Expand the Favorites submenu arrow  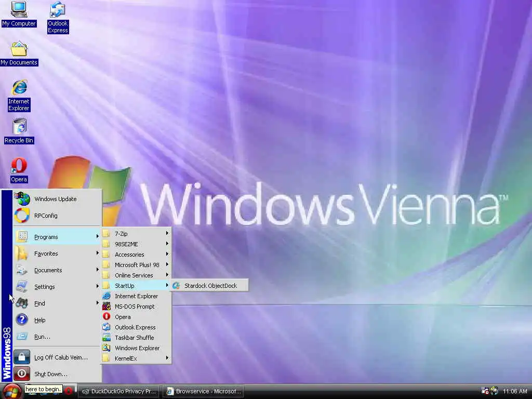tap(97, 253)
